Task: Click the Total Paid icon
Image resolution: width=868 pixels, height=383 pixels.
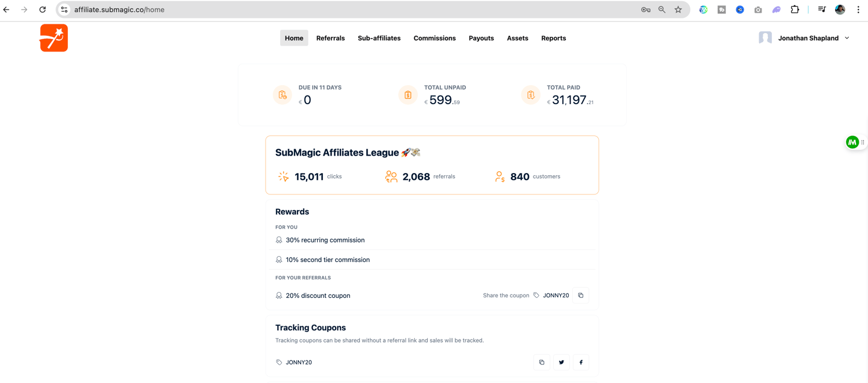Action: pos(531,95)
